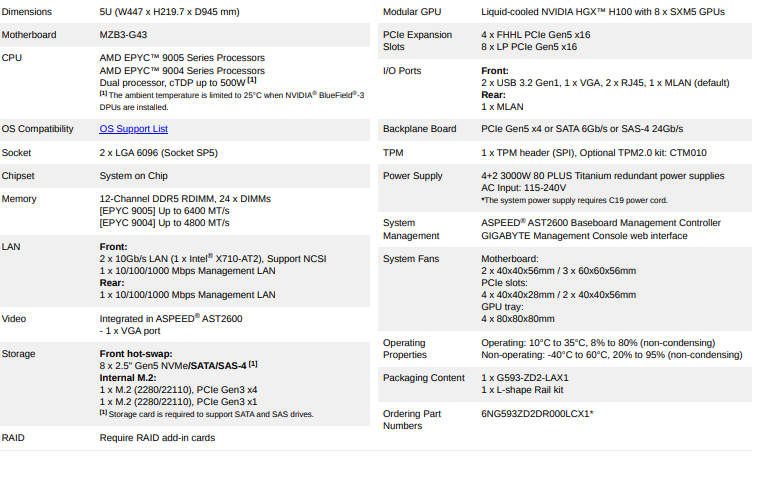Click the CPU footnote about BlueField-3 DPUs
Screen dimensions: 762x479
pyautogui.click(x=232, y=101)
